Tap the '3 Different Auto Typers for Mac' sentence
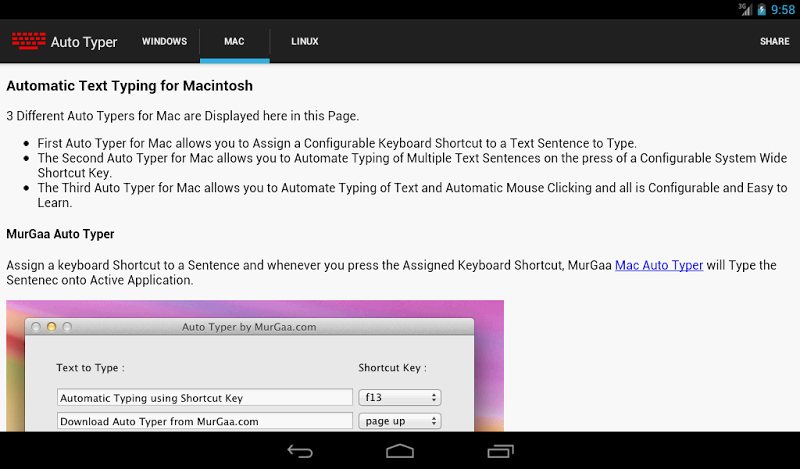This screenshot has height=469, width=800. [x=183, y=116]
